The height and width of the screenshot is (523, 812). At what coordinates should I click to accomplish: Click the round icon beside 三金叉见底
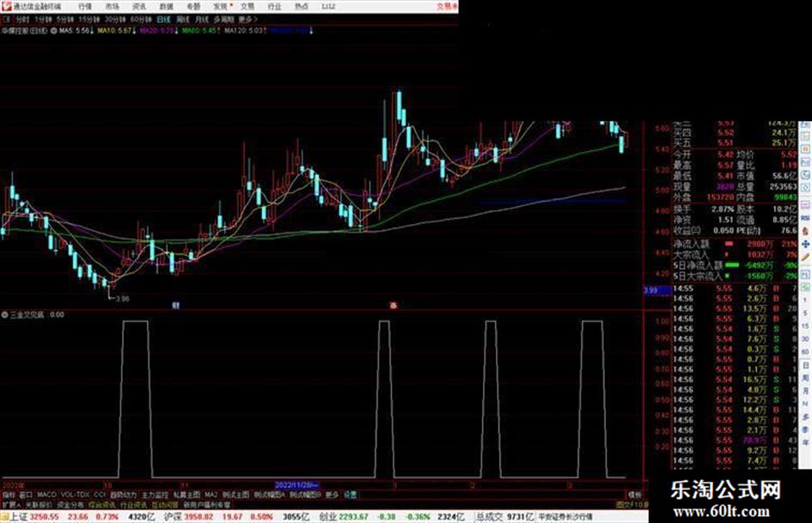click(x=5, y=314)
